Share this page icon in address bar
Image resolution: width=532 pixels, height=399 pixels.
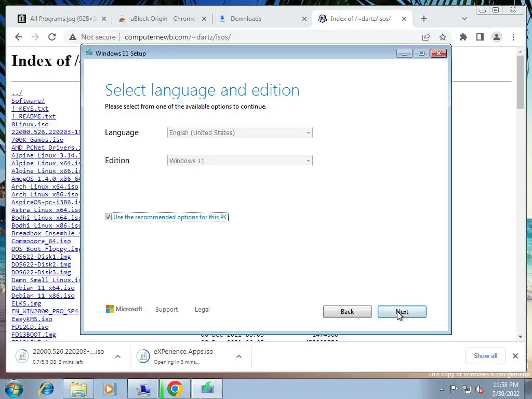pyautogui.click(x=426, y=37)
